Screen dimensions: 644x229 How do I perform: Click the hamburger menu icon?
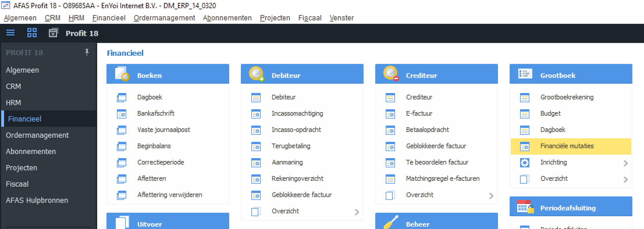click(10, 33)
